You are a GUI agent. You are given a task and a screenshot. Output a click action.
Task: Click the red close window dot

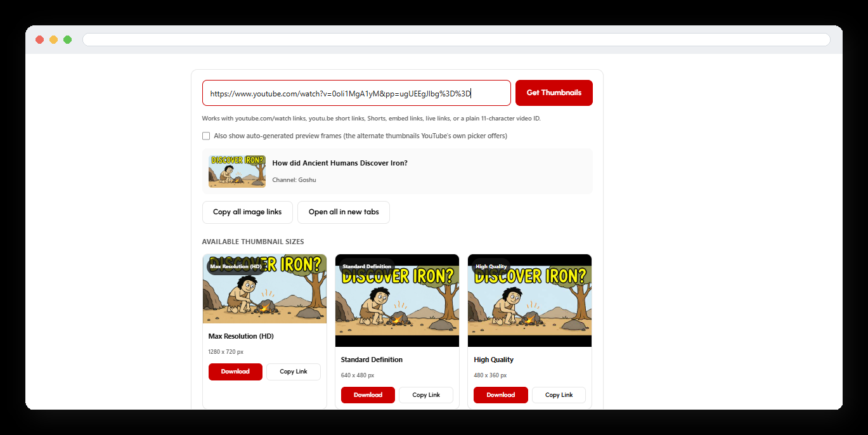[39, 40]
